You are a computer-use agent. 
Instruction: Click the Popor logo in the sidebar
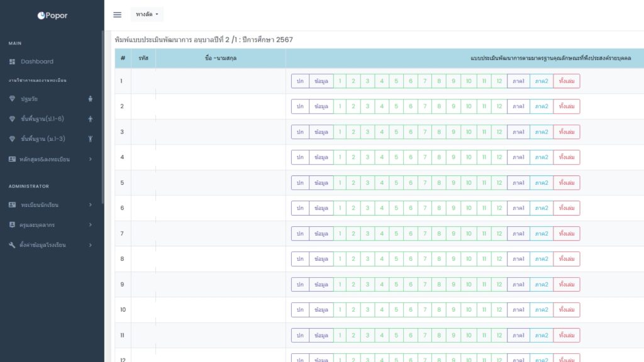(52, 15)
